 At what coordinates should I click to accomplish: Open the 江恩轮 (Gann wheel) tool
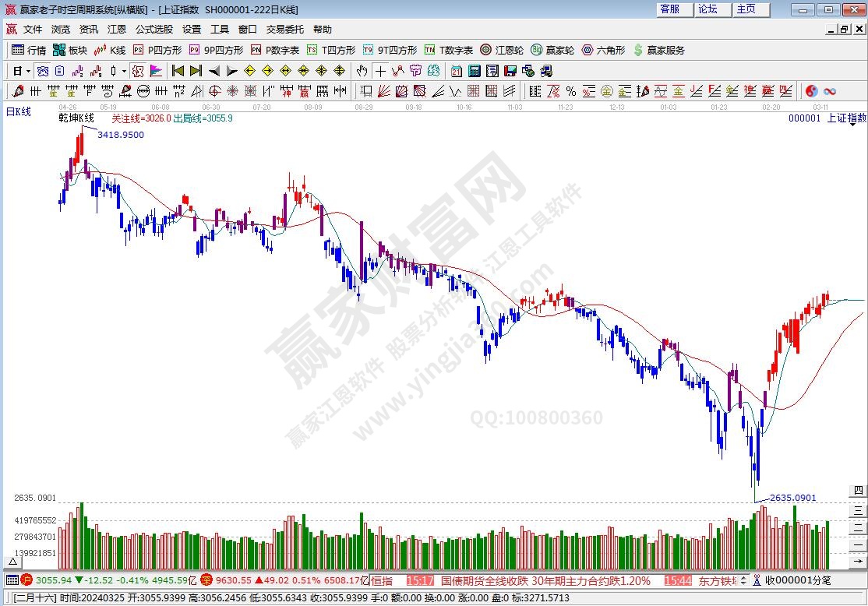(x=501, y=50)
